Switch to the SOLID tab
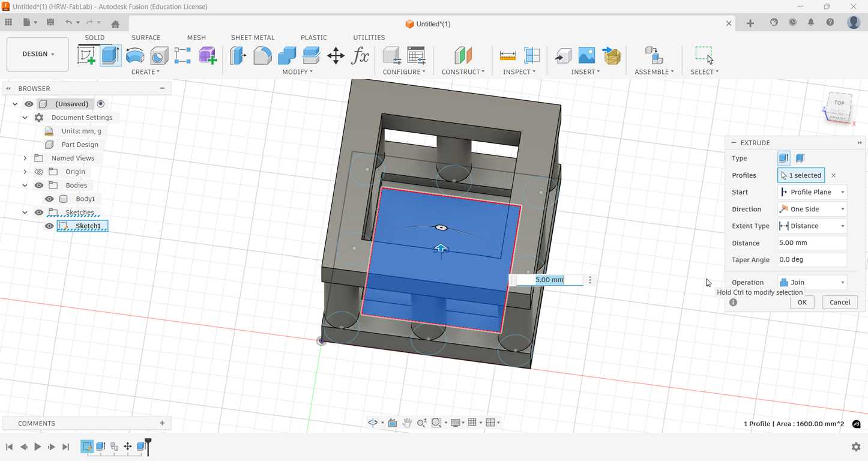The width and height of the screenshot is (868, 461). [94, 37]
